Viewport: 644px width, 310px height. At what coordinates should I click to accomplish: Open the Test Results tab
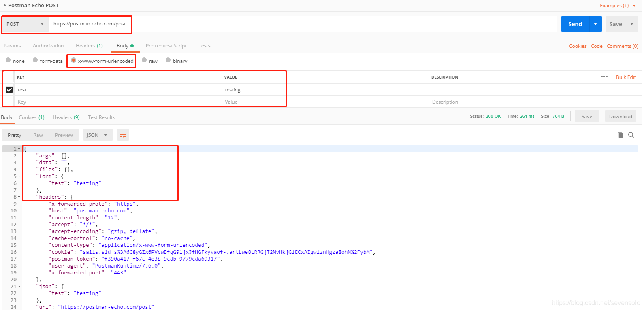pyautogui.click(x=101, y=117)
